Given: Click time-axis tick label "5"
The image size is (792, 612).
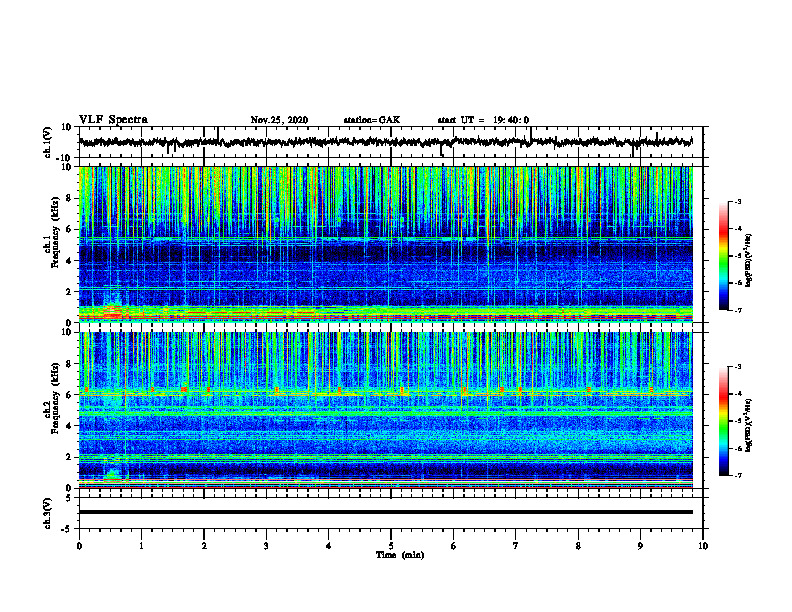Looking at the screenshot, I should click(391, 546).
